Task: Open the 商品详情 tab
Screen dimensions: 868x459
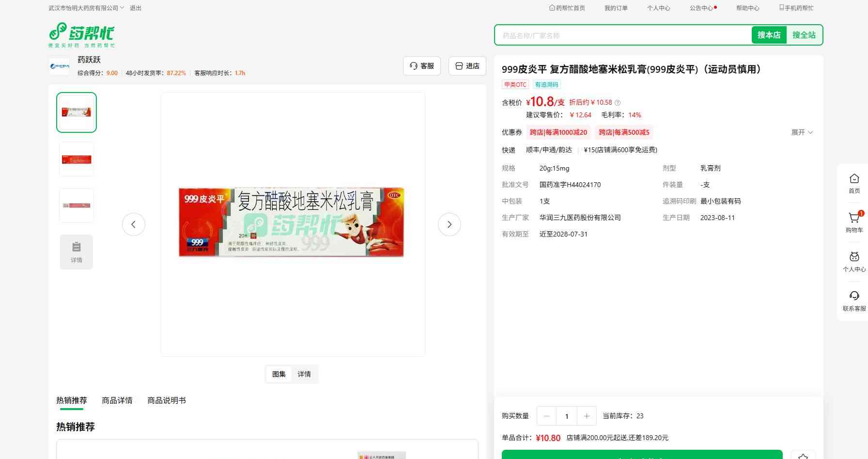Action: coord(117,400)
